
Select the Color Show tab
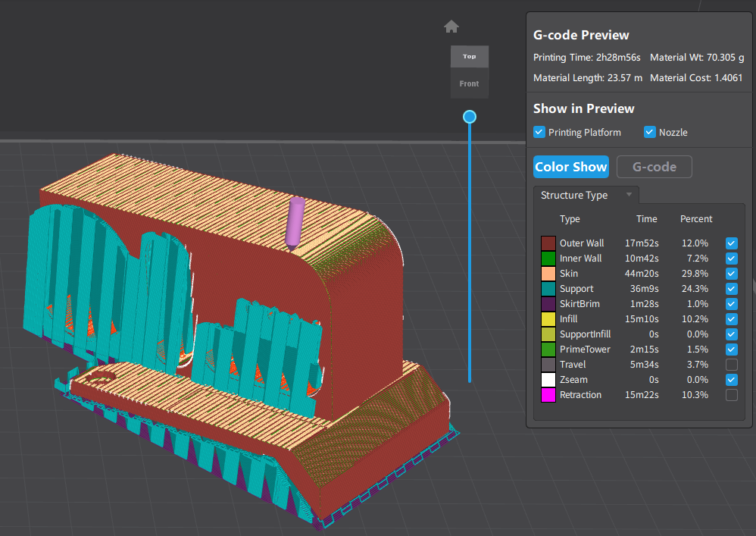(570, 167)
